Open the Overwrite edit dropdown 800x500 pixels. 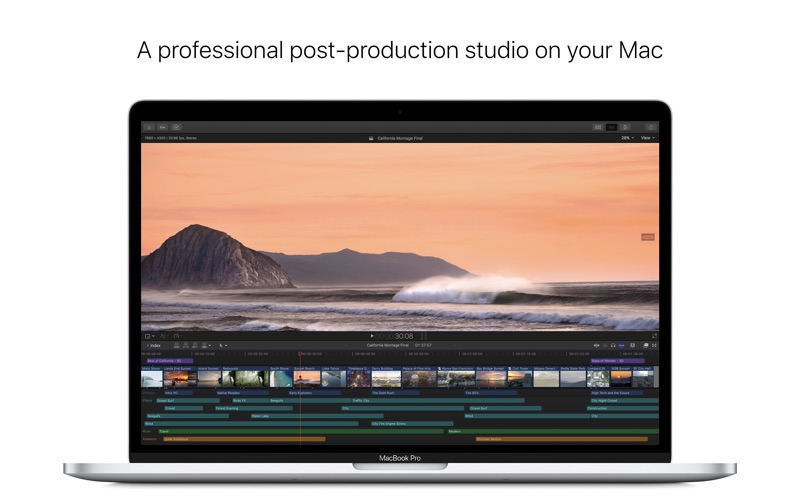coord(206,345)
